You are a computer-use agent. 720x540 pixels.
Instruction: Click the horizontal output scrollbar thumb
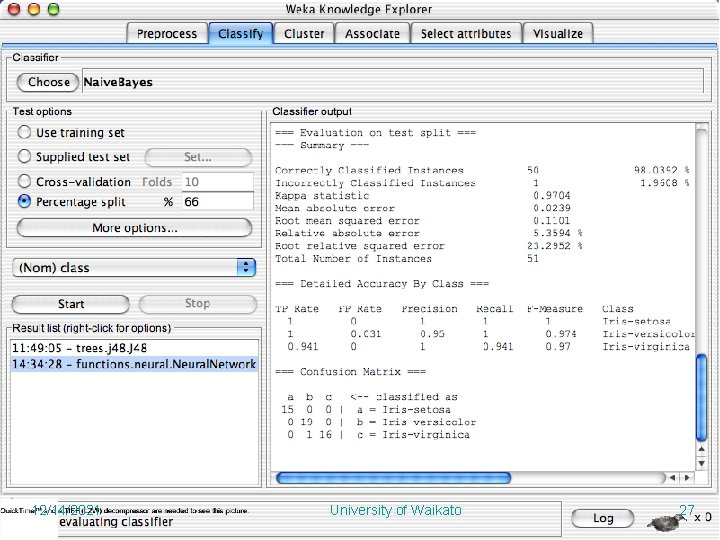(394, 478)
